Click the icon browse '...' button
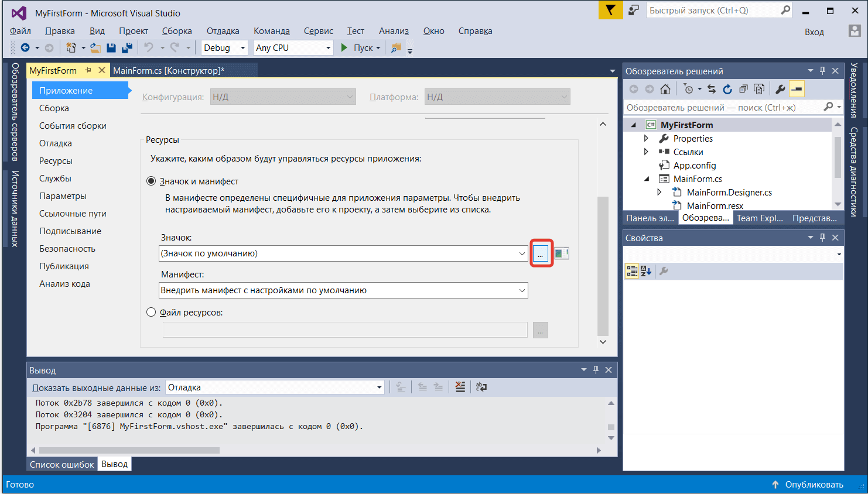 [541, 253]
